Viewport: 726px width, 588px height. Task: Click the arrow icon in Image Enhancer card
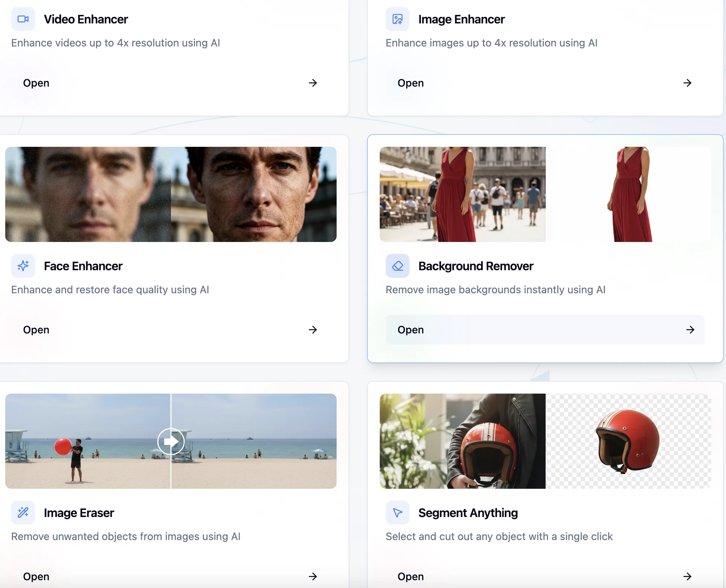click(687, 83)
